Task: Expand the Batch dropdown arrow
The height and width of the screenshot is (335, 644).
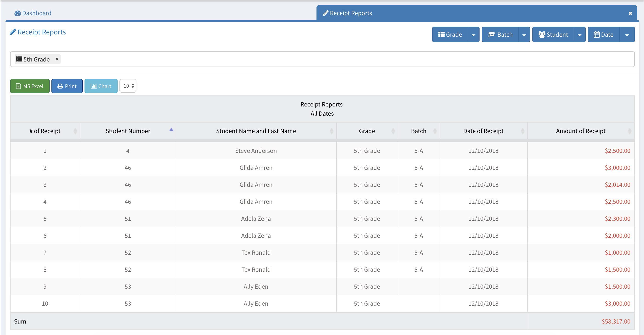Action: pyautogui.click(x=524, y=35)
